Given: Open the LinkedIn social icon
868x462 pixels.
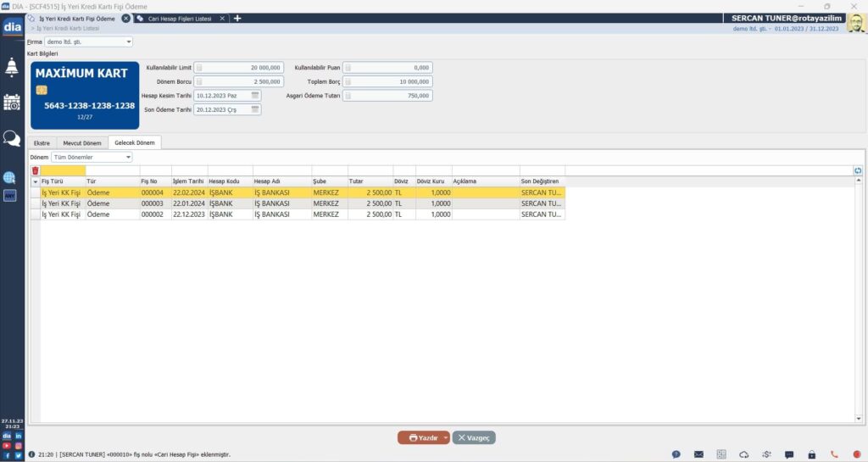Looking at the screenshot, I should tap(19, 436).
